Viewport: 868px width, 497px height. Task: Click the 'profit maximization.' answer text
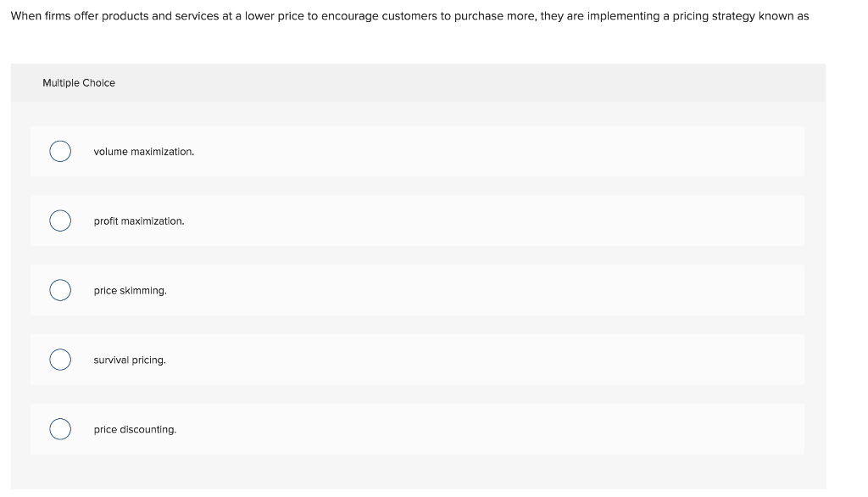click(139, 221)
